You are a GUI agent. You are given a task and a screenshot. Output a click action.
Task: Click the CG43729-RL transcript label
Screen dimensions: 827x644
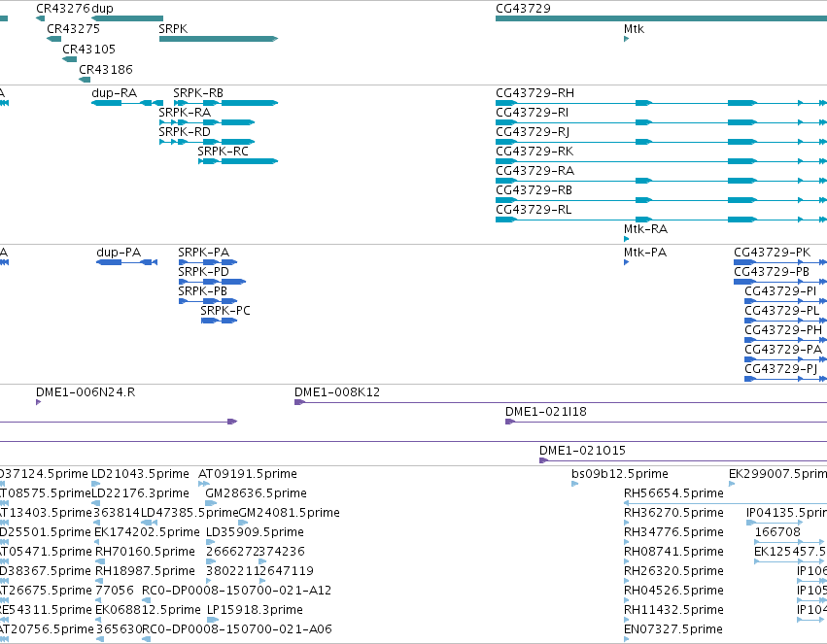[x=534, y=210]
